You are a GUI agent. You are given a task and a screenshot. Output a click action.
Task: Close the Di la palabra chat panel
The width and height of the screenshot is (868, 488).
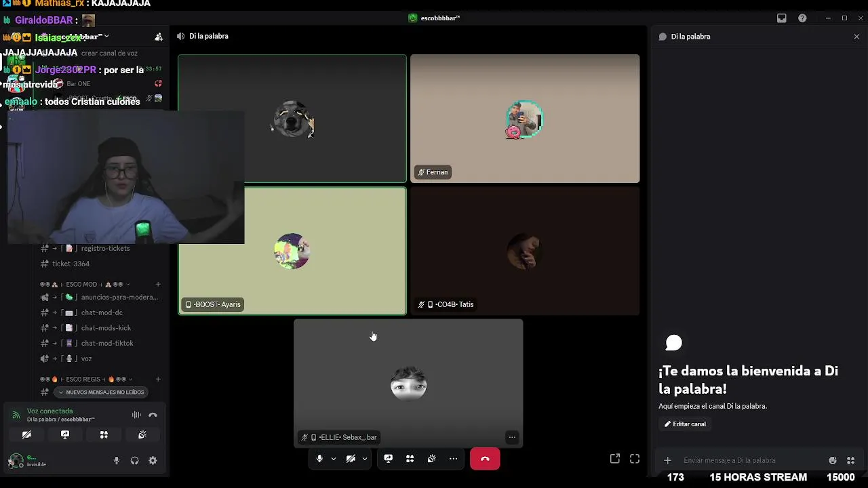[x=856, y=37]
